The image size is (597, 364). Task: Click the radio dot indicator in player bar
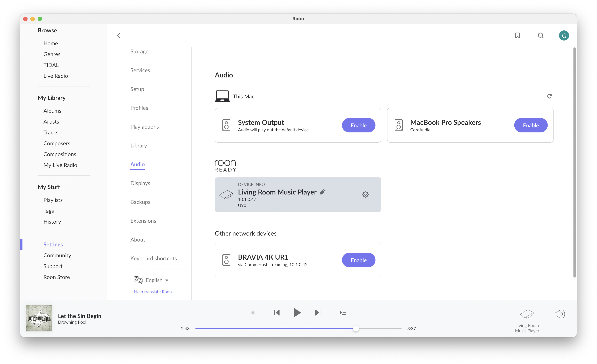[x=253, y=313]
